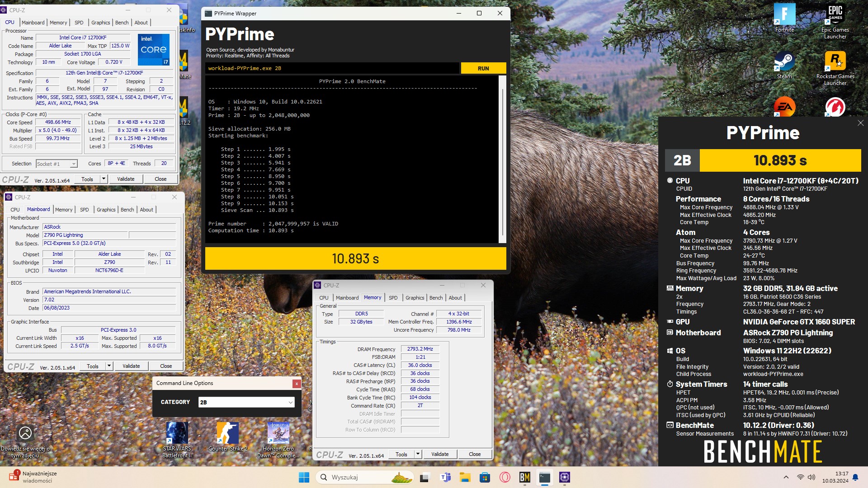Switch to Memory tab in top CPU-Z
This screenshot has height=488, width=868.
[x=58, y=23]
